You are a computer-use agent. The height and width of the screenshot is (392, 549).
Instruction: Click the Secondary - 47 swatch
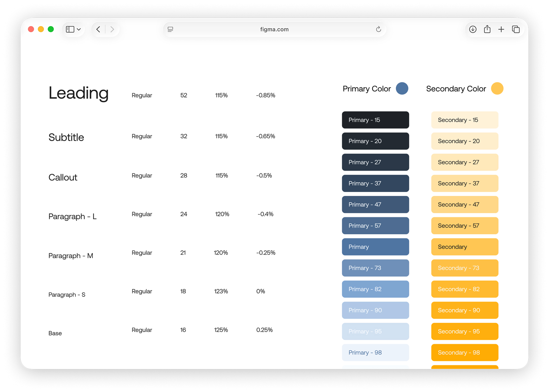pyautogui.click(x=465, y=204)
